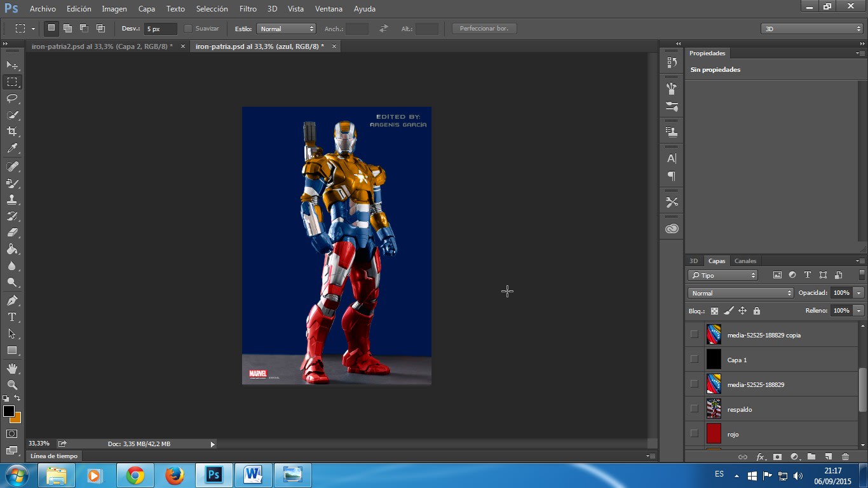This screenshot has width=868, height=488.
Task: Create a new layer
Action: pyautogui.click(x=828, y=456)
